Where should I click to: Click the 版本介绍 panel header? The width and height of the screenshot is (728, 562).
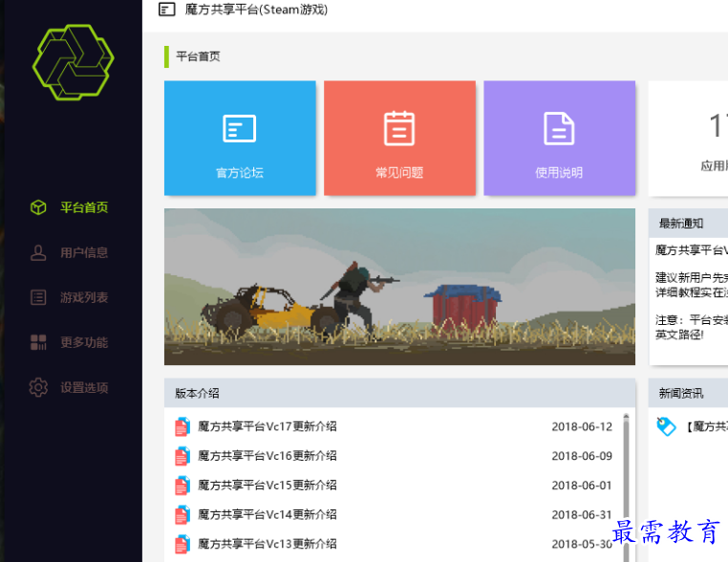pos(399,393)
